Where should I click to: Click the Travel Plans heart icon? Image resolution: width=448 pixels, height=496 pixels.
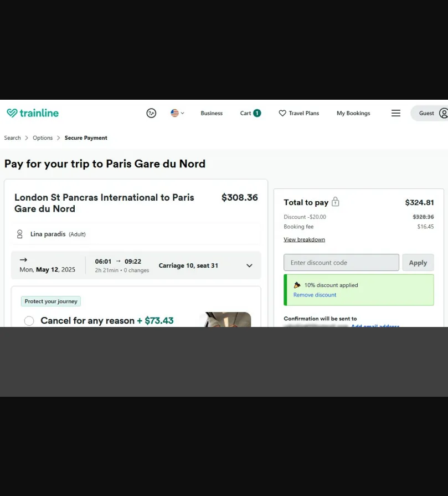tap(282, 113)
